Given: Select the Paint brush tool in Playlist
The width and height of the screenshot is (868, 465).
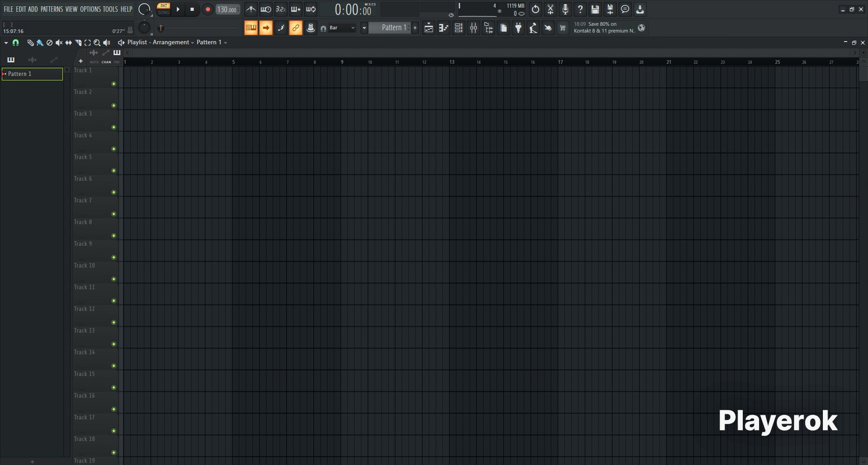Looking at the screenshot, I should pyautogui.click(x=40, y=43).
